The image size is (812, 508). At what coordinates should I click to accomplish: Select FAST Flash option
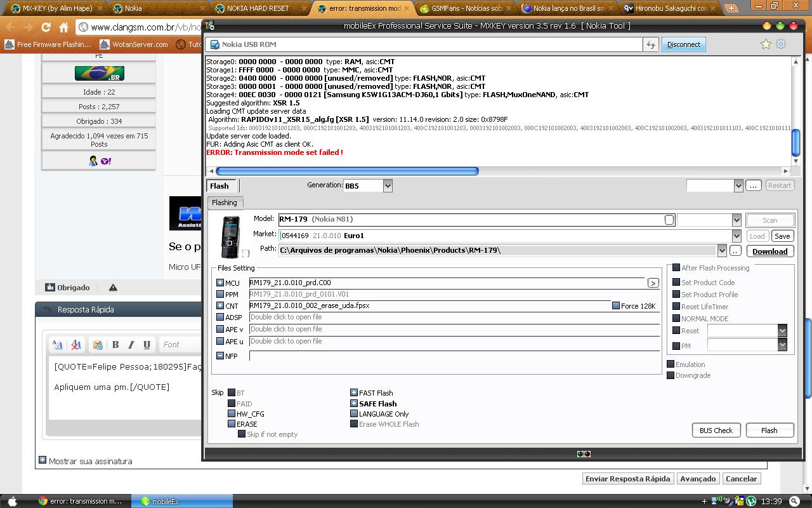click(354, 393)
